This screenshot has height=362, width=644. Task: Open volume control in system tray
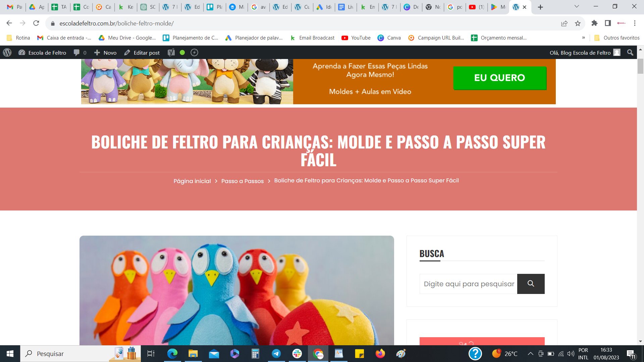pyautogui.click(x=571, y=354)
